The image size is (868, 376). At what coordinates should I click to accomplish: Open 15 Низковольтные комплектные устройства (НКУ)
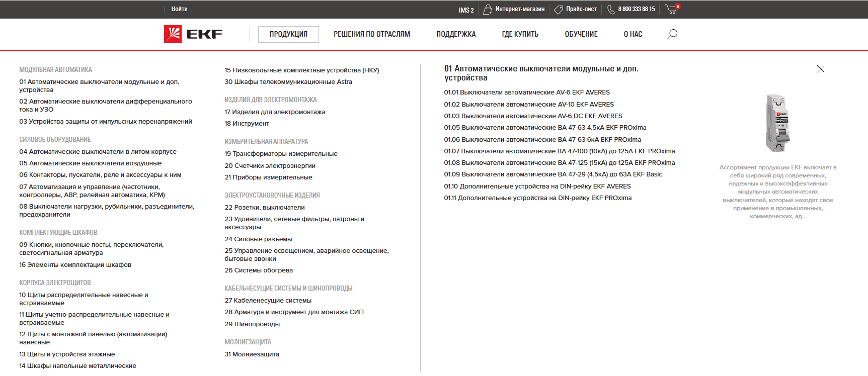(302, 70)
